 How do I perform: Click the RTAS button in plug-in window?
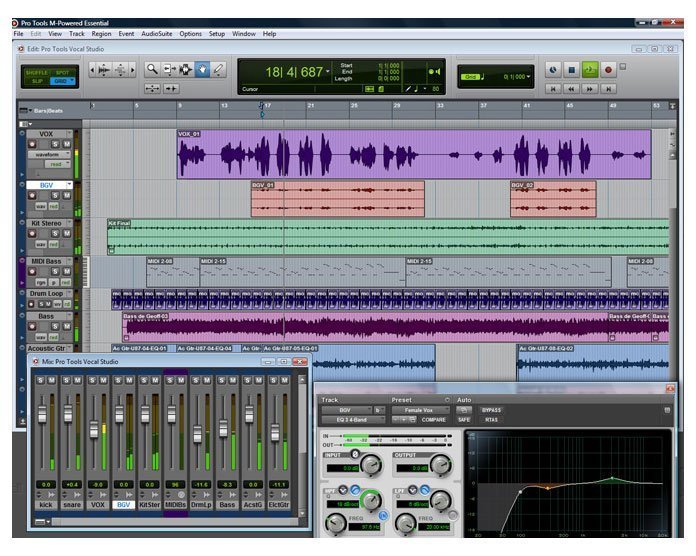coord(491,419)
